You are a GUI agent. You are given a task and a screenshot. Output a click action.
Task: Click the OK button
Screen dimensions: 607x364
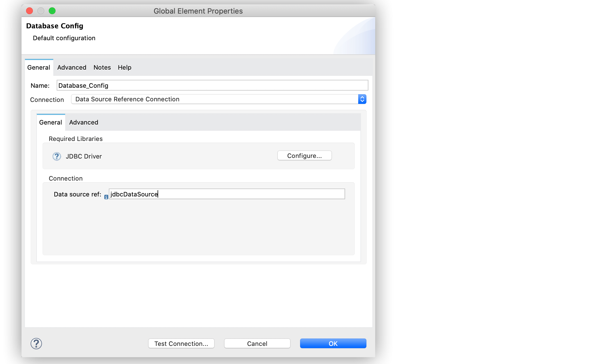click(333, 343)
